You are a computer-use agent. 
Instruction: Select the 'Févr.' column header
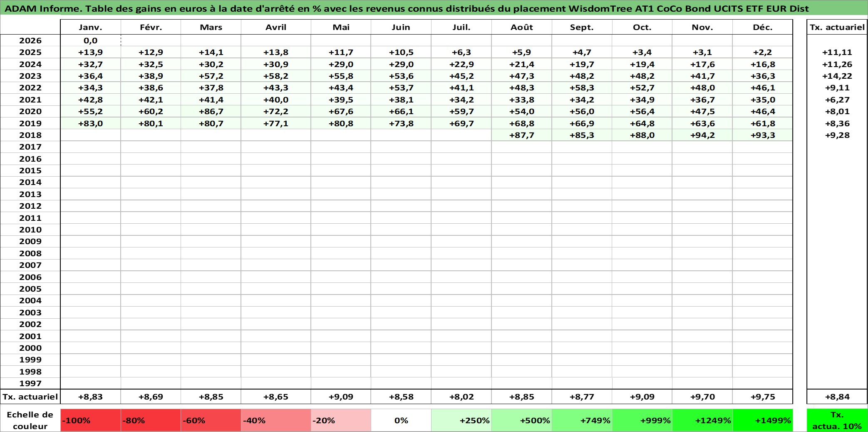151,27
